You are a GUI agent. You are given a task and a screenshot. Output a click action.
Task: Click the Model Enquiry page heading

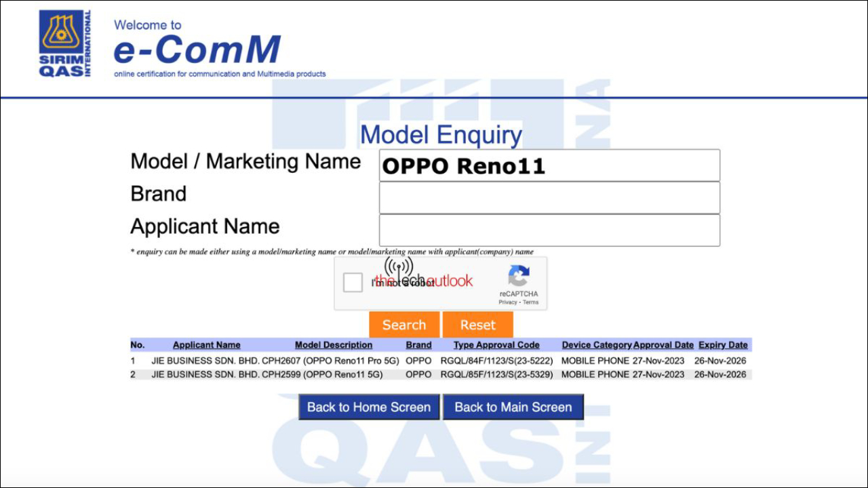(441, 135)
